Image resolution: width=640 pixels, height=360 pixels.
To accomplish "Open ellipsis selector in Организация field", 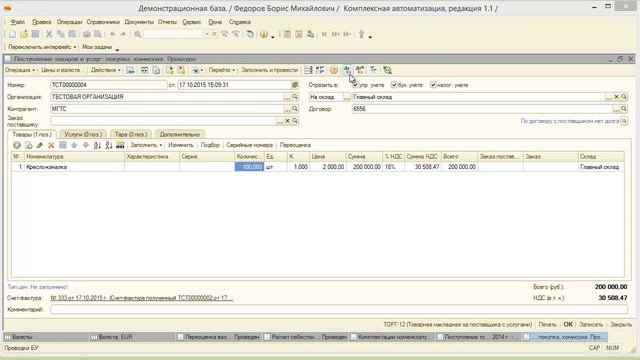I will 287,97.
